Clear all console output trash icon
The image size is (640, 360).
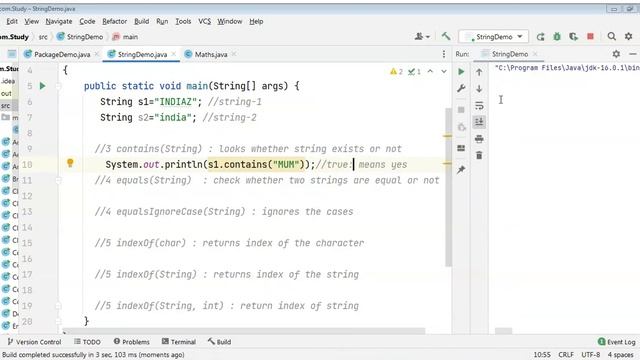pyautogui.click(x=479, y=155)
